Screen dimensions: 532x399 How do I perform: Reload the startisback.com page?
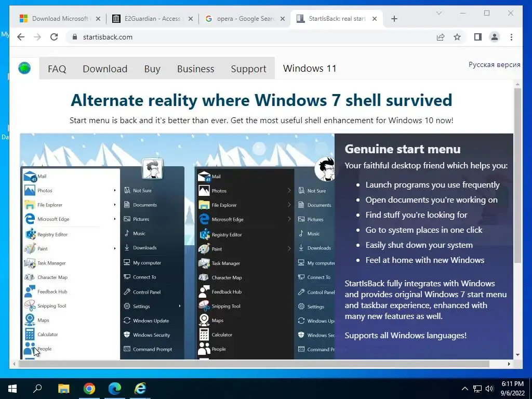pyautogui.click(x=54, y=37)
